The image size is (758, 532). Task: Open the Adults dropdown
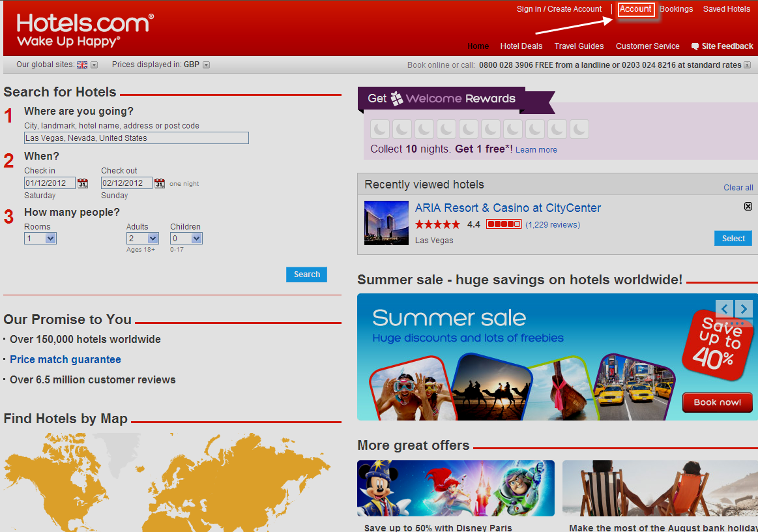click(x=143, y=239)
